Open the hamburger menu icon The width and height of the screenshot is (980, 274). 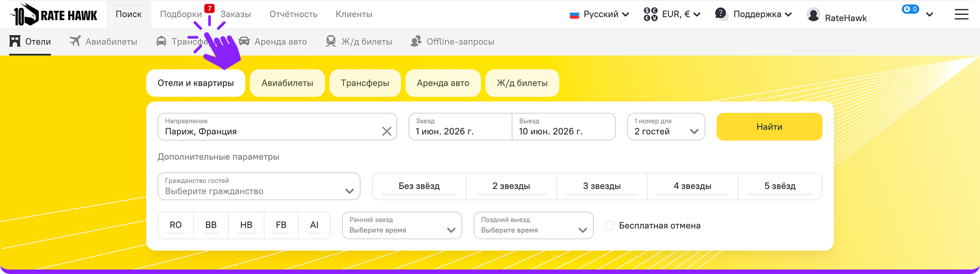[961, 14]
